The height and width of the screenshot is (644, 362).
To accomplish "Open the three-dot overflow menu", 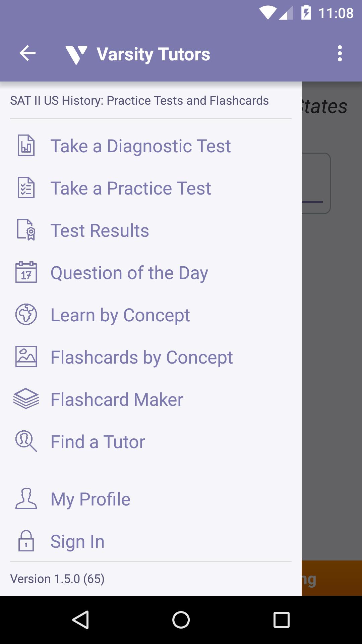I will [x=340, y=54].
